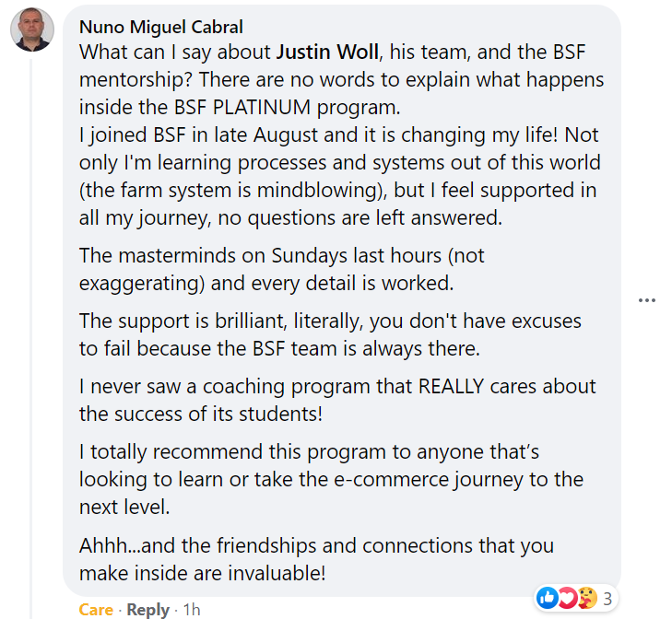
Task: Click the 'Ahhh...and the friendships' closing paragraph
Action: pyautogui.click(x=316, y=559)
